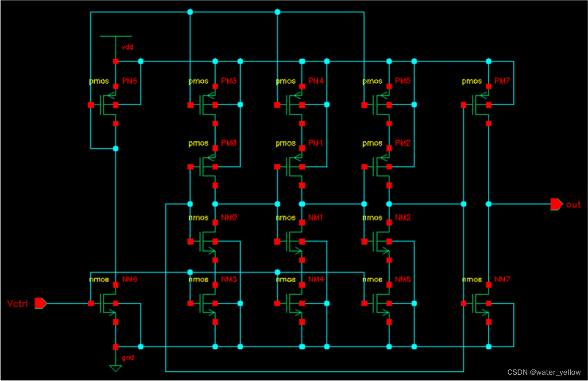The image size is (588, 381).
Task: Click the red PM1 instance label
Action: [x=316, y=143]
